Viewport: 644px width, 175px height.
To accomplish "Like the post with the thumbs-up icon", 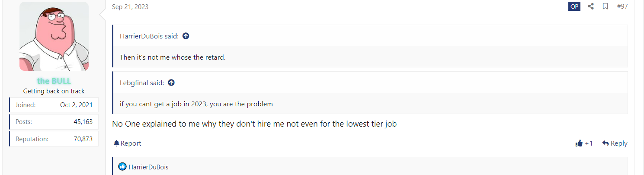I will (x=579, y=143).
